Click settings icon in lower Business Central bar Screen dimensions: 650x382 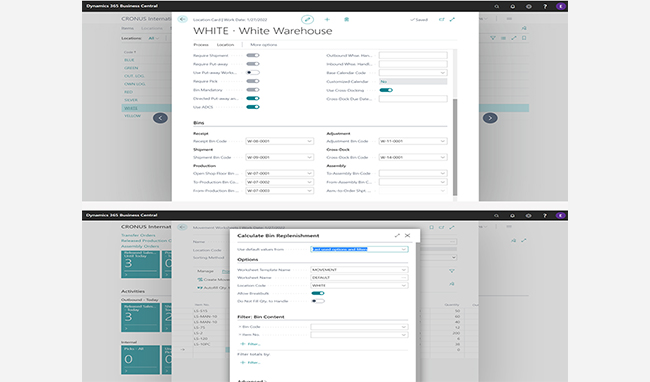pos(529,215)
